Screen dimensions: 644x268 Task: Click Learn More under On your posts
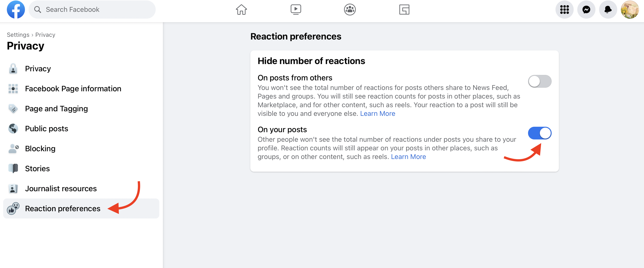click(408, 156)
